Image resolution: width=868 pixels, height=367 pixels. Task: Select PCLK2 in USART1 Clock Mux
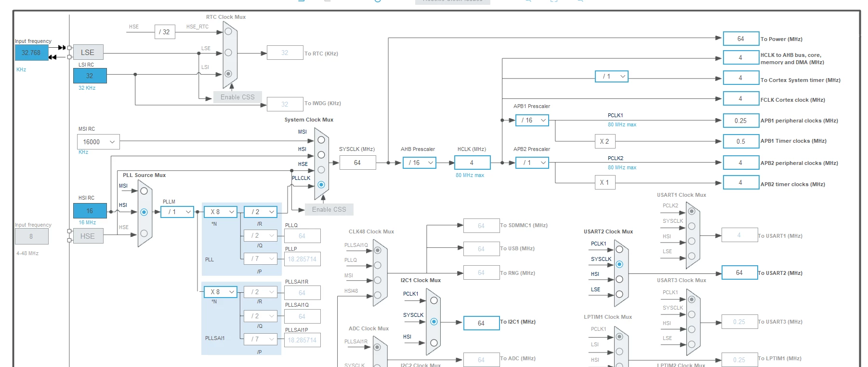[692, 211]
